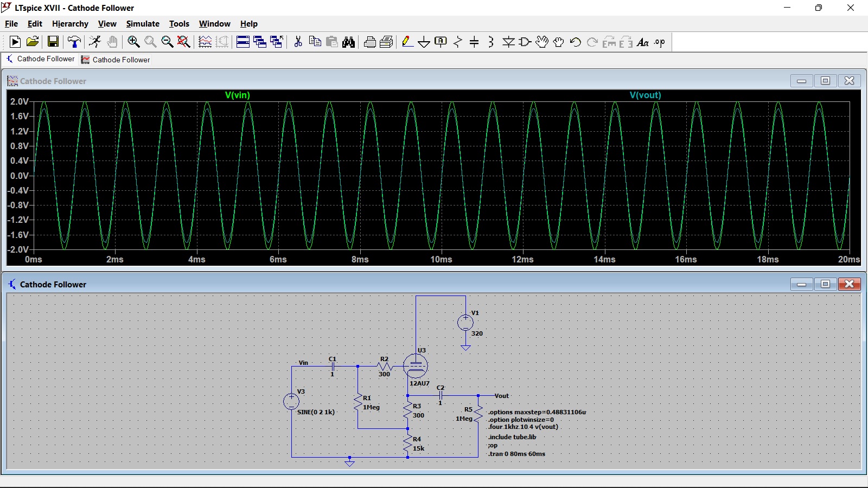
Task: Click the Zoom In magnifier icon
Action: (133, 42)
